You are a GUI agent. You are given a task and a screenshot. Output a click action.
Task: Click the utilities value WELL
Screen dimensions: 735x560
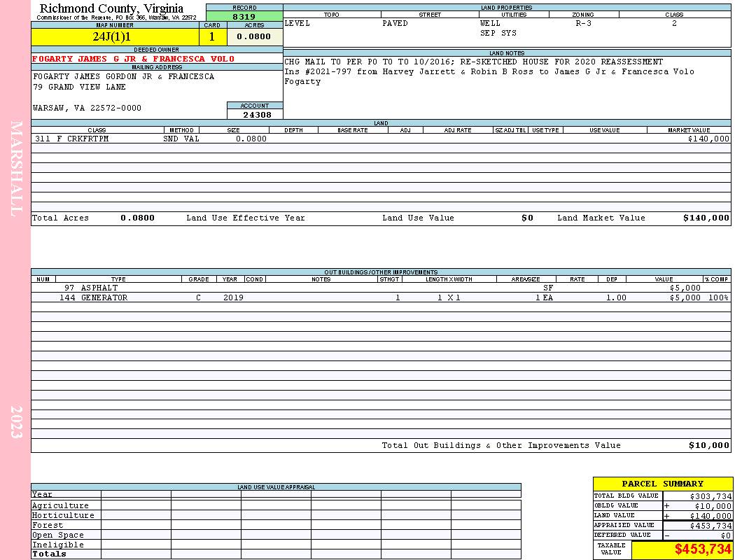(x=490, y=23)
